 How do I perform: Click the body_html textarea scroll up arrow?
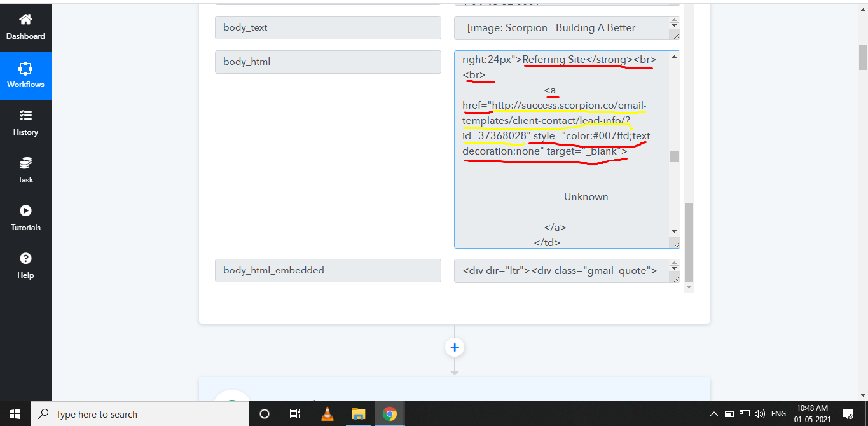click(x=674, y=57)
